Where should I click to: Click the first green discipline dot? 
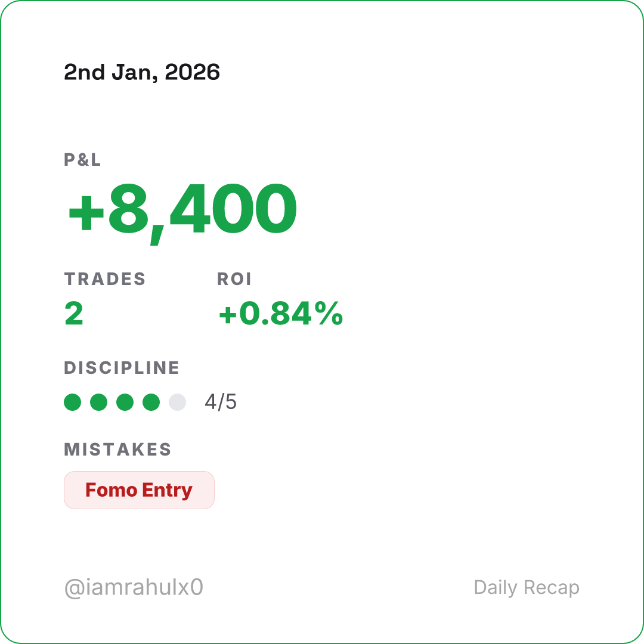[x=72, y=402]
